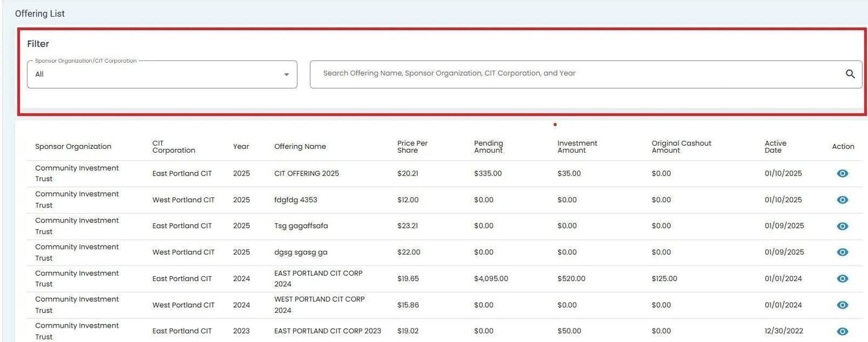Open view icon for Tsg gagaffsafa row
This screenshot has width=868, height=342.
pyautogui.click(x=842, y=227)
